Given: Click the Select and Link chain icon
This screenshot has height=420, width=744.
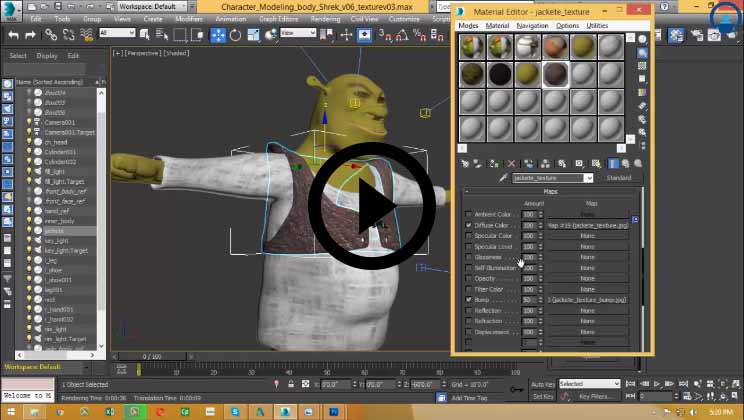Looking at the screenshot, I should click(x=48, y=33).
